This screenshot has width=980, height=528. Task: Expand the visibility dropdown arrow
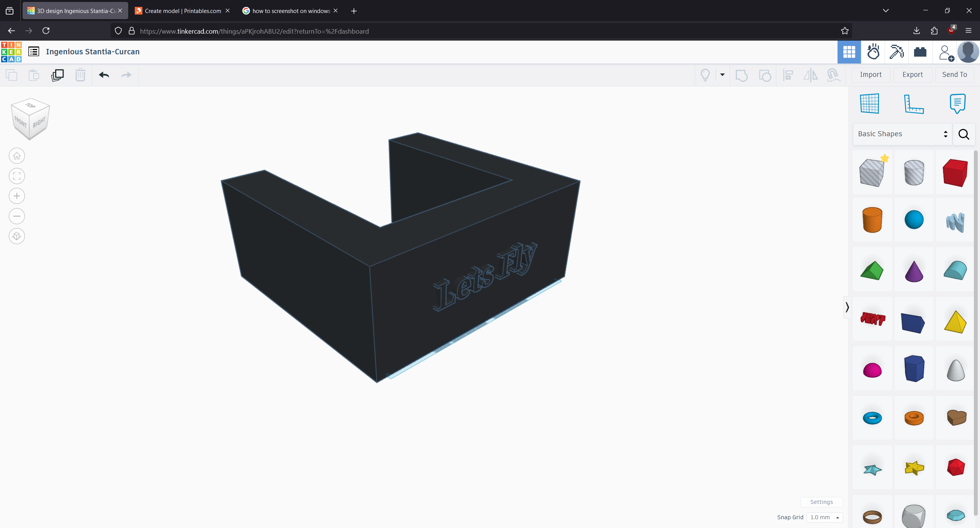click(722, 75)
